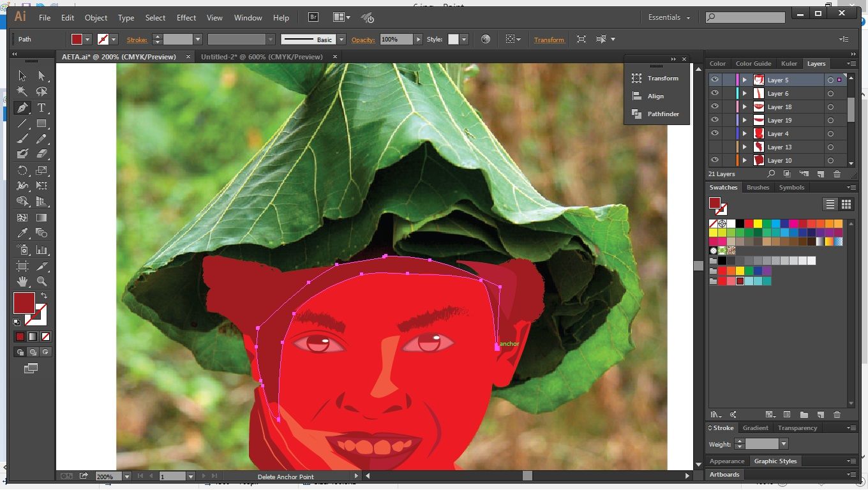Expand Layer 5 disclosure triangle
Viewport: 868px width, 490px height.
tap(744, 80)
